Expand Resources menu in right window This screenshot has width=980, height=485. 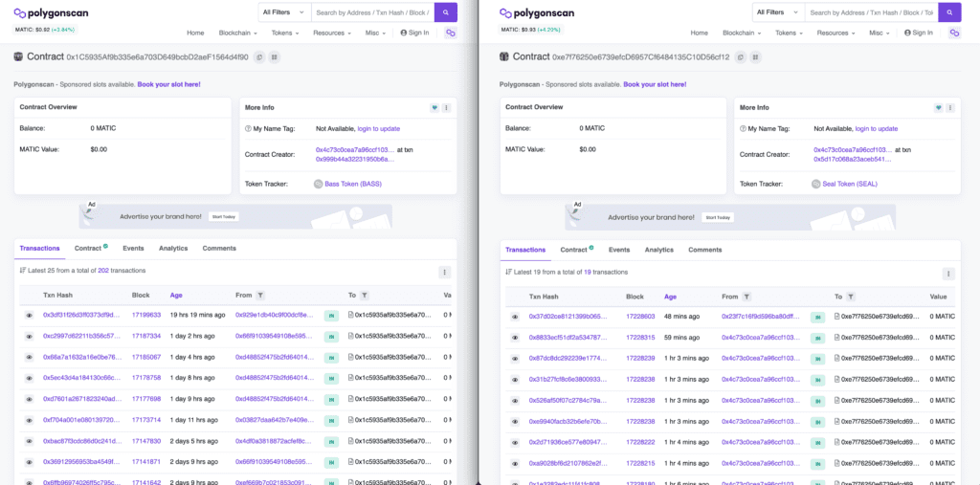[835, 33]
